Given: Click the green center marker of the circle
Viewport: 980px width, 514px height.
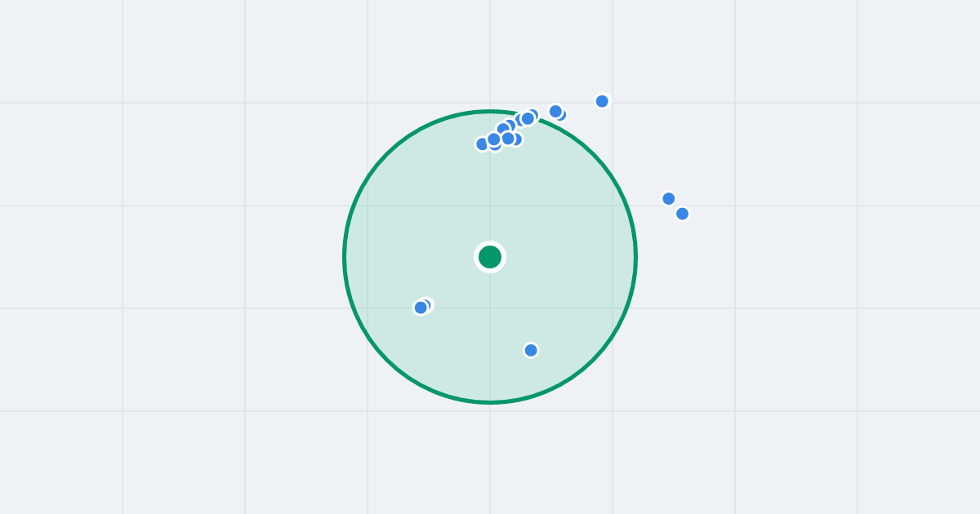Looking at the screenshot, I should pos(490,257).
